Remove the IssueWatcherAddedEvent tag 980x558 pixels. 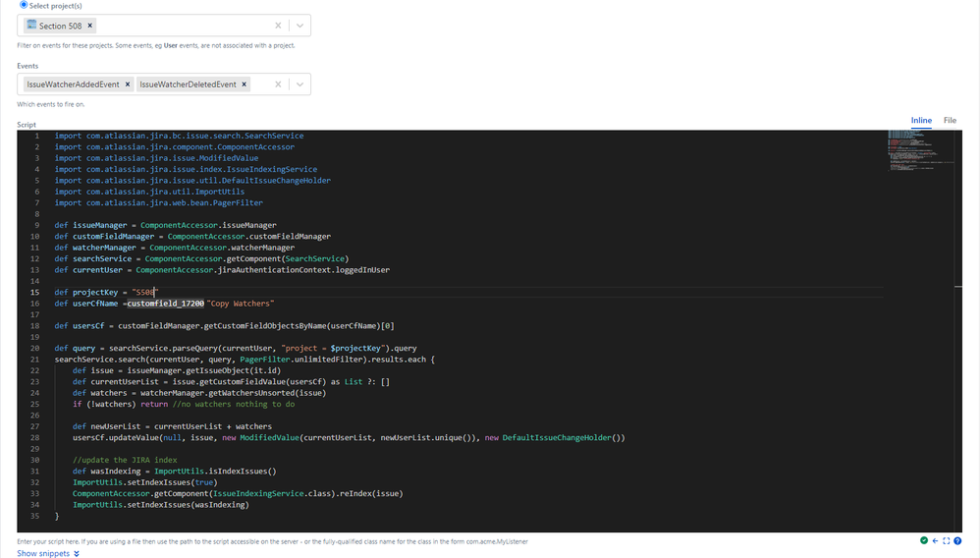(128, 84)
